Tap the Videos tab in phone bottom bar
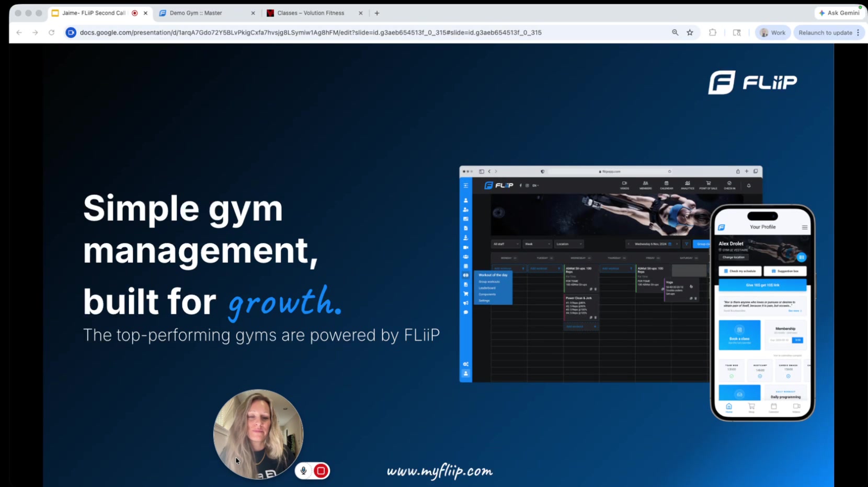Screen dimensions: 868x487 [x=796, y=408]
